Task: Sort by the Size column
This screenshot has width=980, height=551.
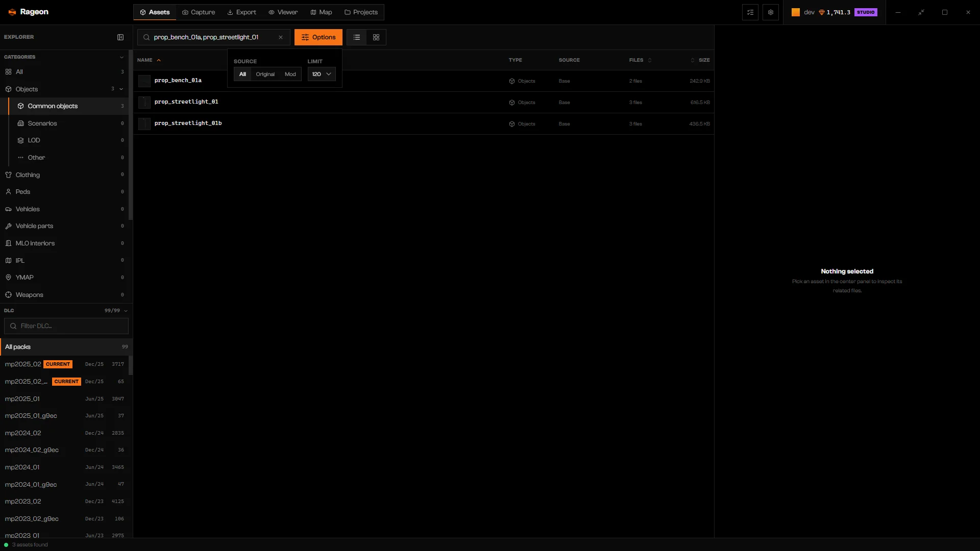Action: [x=700, y=60]
